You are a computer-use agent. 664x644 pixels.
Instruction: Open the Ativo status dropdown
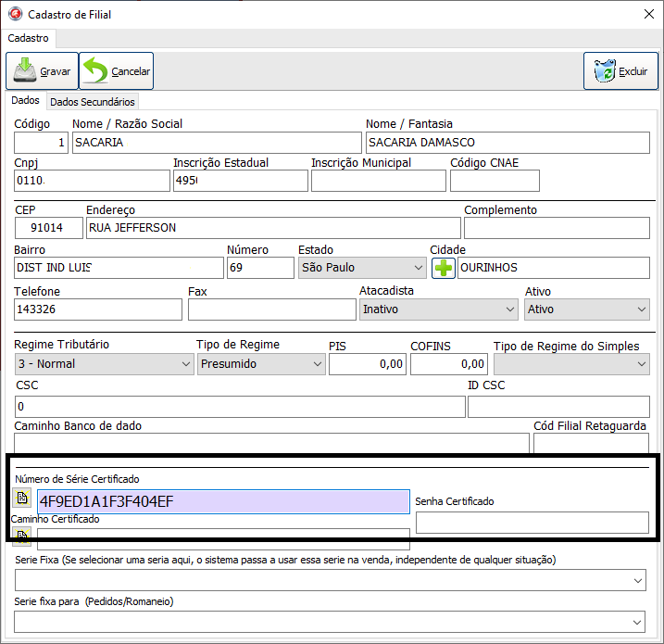(x=587, y=309)
